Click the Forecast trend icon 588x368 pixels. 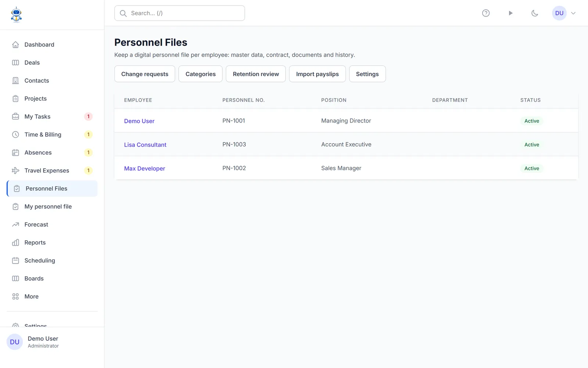click(15, 224)
